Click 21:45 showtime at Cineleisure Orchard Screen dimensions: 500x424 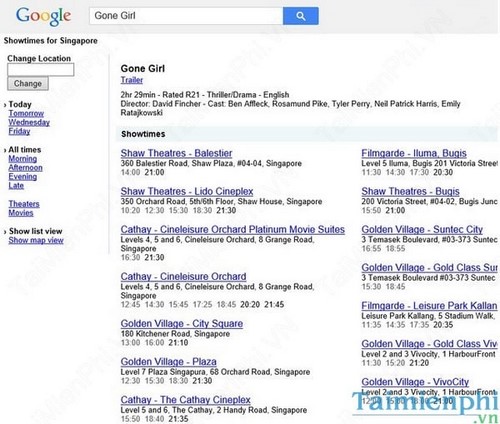[274, 304]
